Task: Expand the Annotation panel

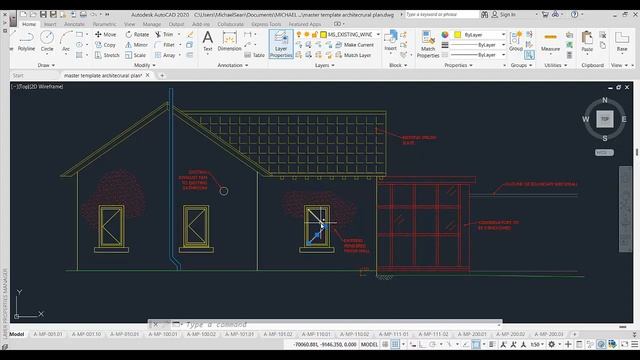Action: point(233,65)
